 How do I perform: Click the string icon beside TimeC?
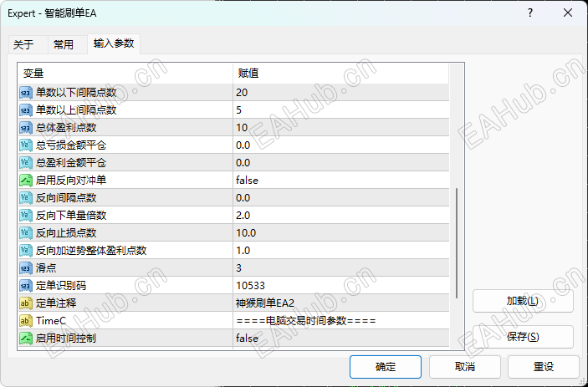tap(26, 321)
